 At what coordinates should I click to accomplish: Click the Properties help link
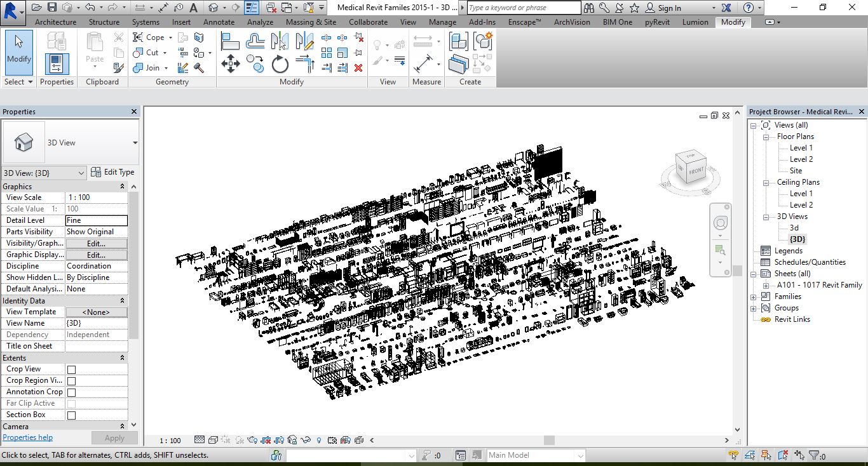point(28,437)
